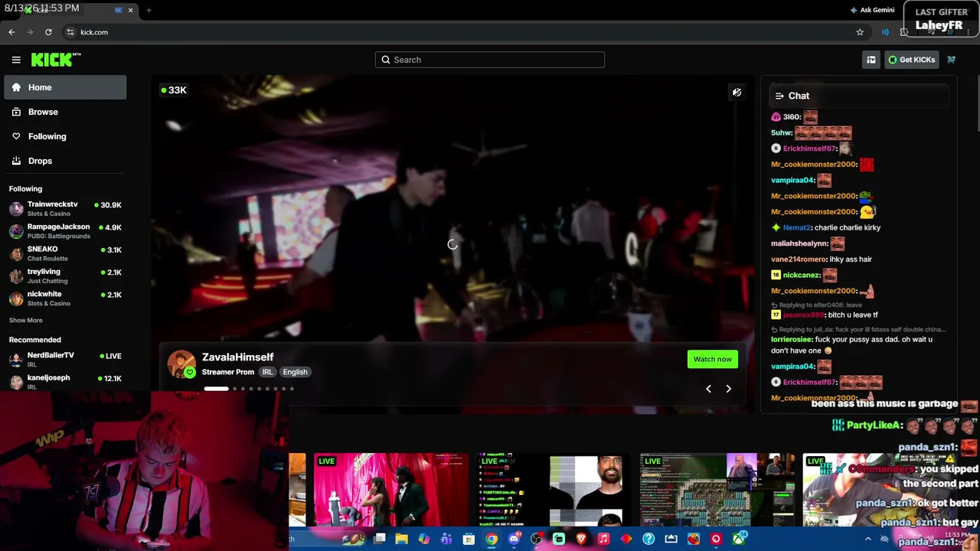The image size is (980, 551).
Task: Open the profile avatar menu
Action: point(952,60)
